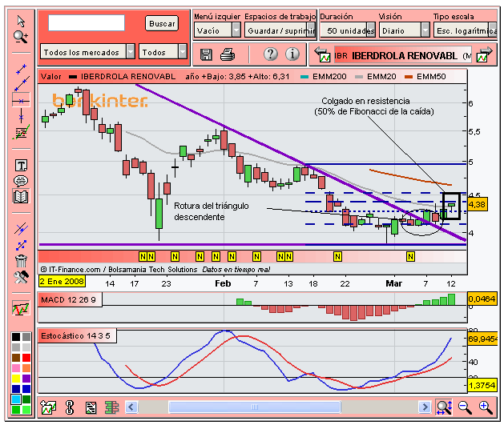This screenshot has height=425, width=504.
Task: Click the IBERDROLA RENOVABL ticker name field
Action: 403,56
